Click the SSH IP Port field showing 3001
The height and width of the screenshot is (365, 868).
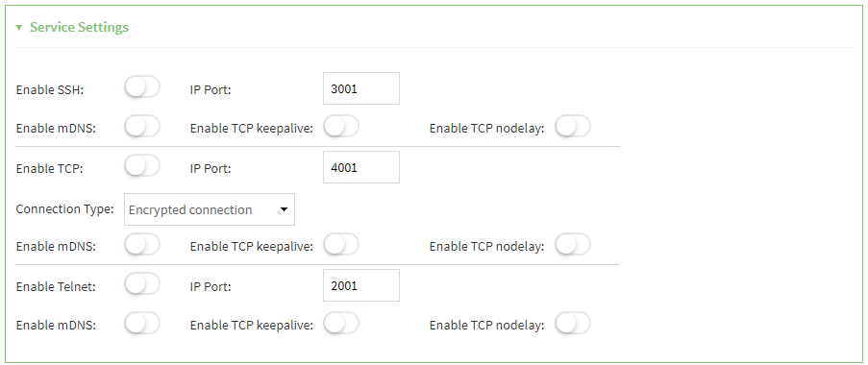click(x=360, y=88)
